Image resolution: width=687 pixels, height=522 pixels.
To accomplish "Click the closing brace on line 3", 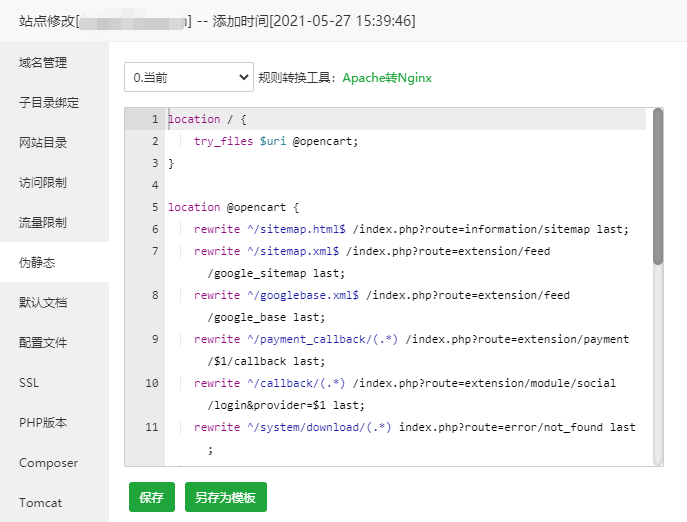I will (x=171, y=163).
